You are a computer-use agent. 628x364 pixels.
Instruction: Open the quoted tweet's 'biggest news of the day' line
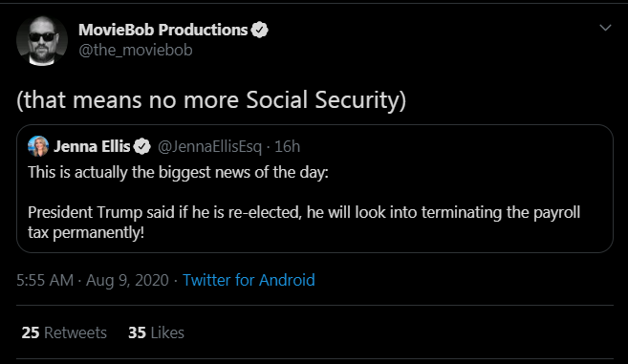pyautogui.click(x=178, y=172)
